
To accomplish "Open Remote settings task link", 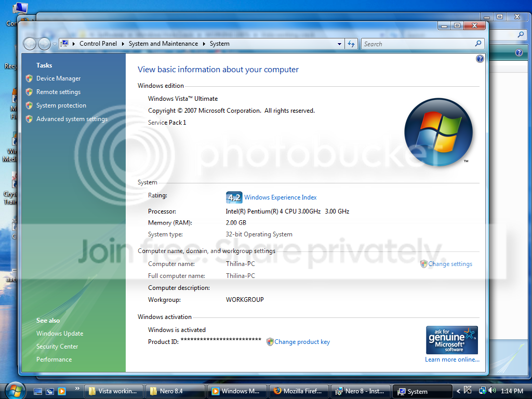I will pos(58,92).
